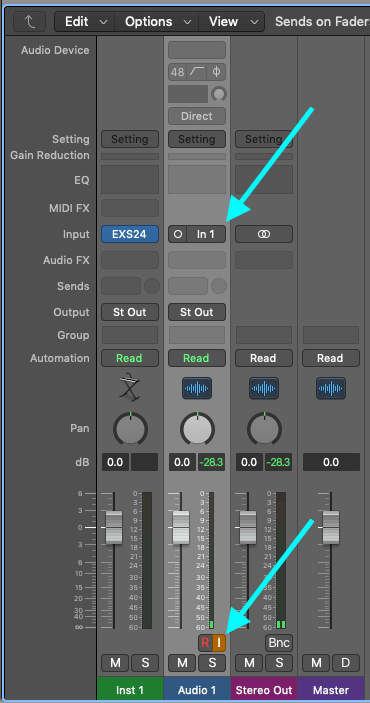Screen dimensions: 370x703
Task: Click the Inst 1 dB value field
Action: [115, 462]
